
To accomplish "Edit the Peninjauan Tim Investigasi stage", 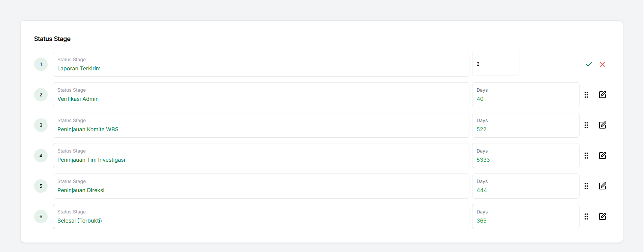I will coord(602,156).
